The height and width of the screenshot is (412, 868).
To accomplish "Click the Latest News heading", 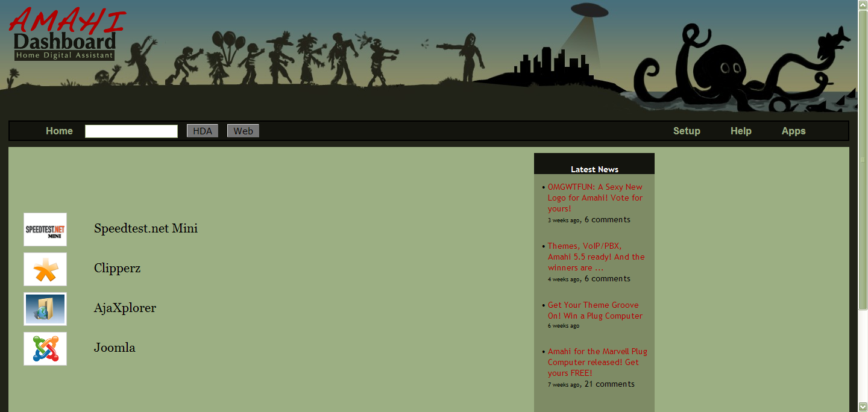I will click(594, 169).
